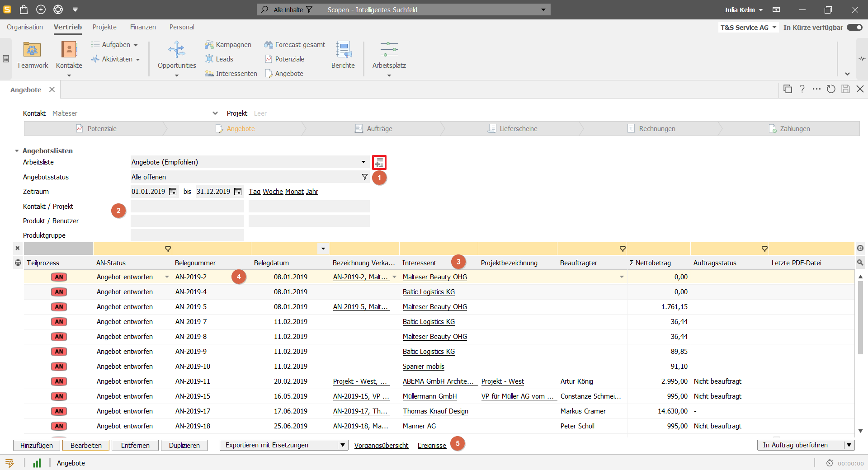868x470 pixels.
Task: Open the Kontakte icon in ribbon
Action: [x=69, y=55]
